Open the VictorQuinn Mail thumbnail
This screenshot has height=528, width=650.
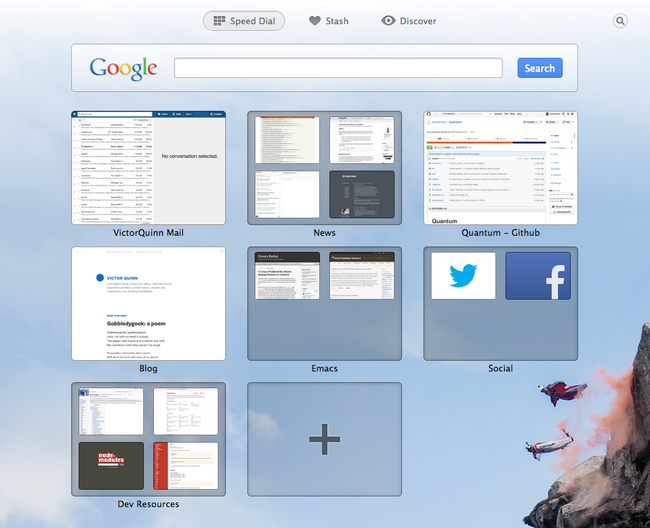pyautogui.click(x=148, y=168)
